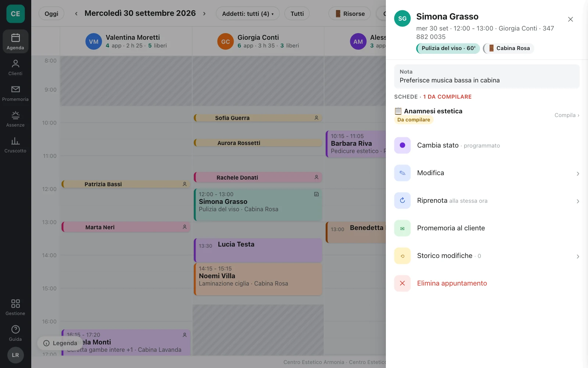Click the Cambia stato purple dot icon
588x368 pixels.
(x=402, y=145)
